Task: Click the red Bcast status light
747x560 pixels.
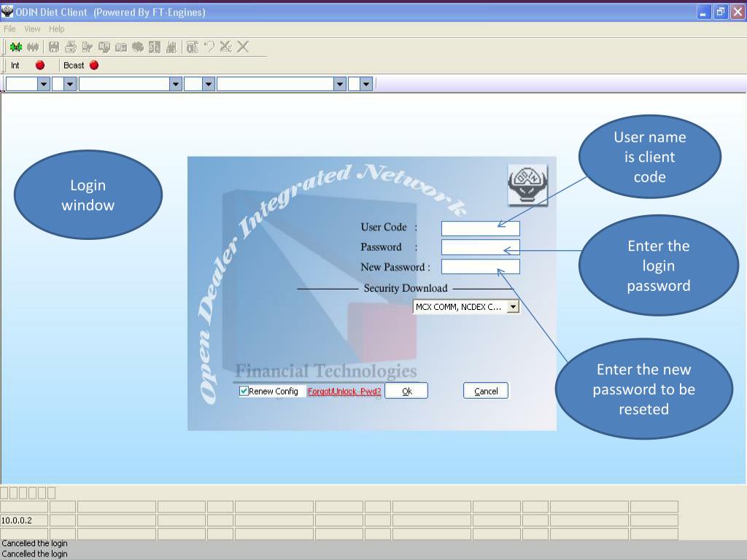Action: click(94, 65)
